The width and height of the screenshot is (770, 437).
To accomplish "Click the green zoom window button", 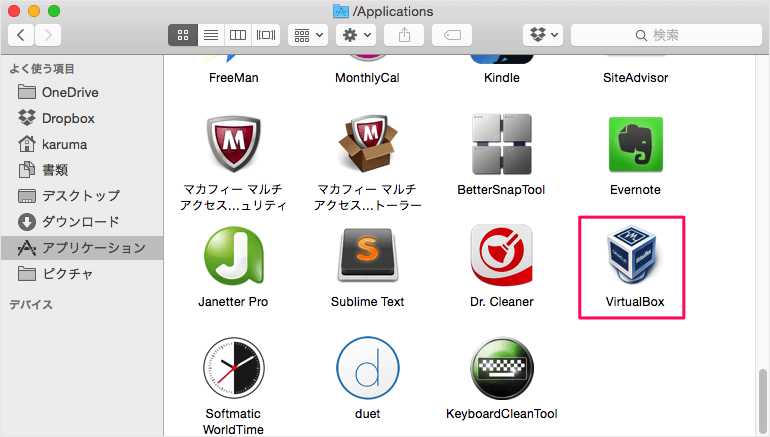I will point(54,11).
